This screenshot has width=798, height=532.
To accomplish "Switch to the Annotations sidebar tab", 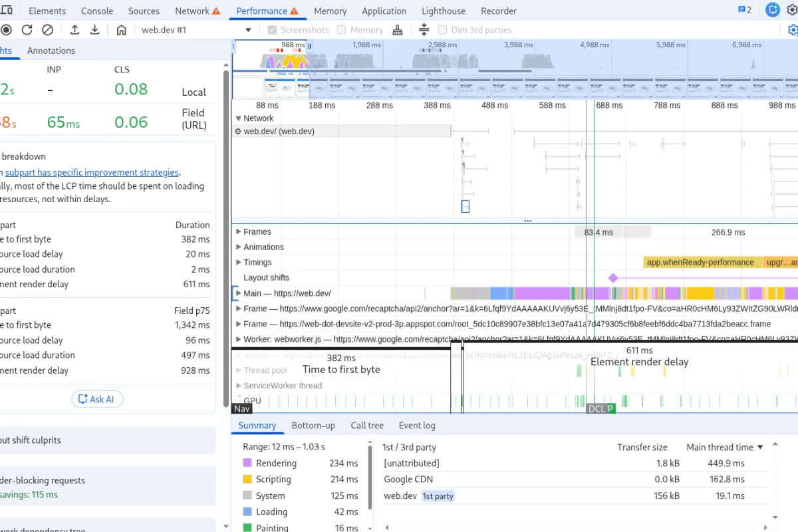I will 51,51.
